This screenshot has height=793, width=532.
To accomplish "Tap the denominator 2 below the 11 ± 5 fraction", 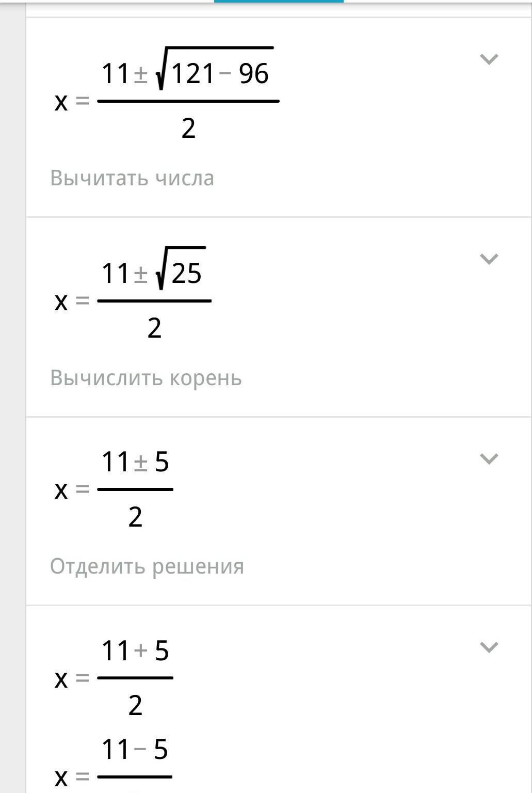I will point(135,517).
